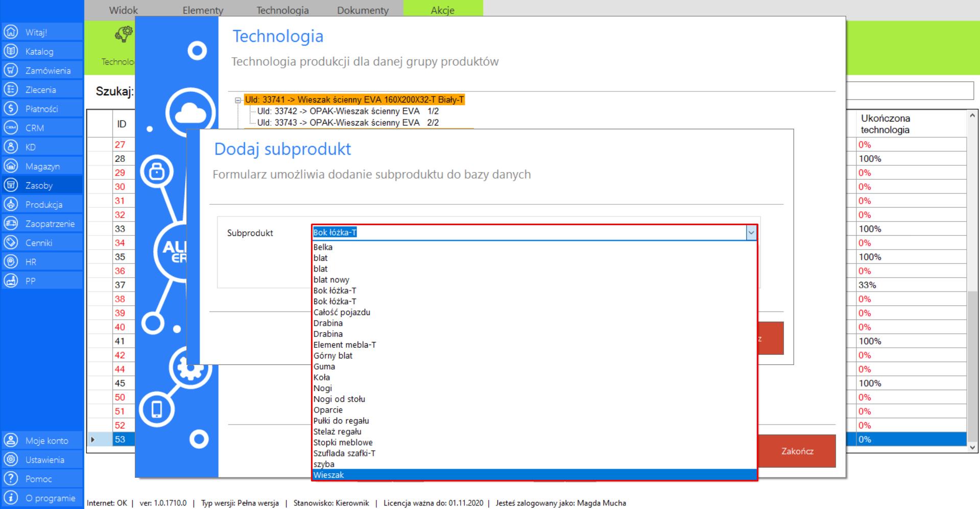Open the Katalog sidebar icon
Screen dimensions: 980x509
click(x=11, y=51)
